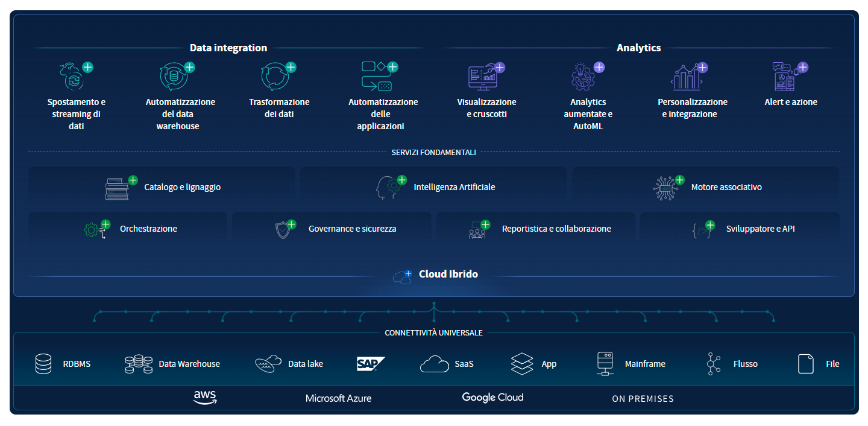868x426 pixels.
Task: Select the Data lake label
Action: (x=306, y=364)
